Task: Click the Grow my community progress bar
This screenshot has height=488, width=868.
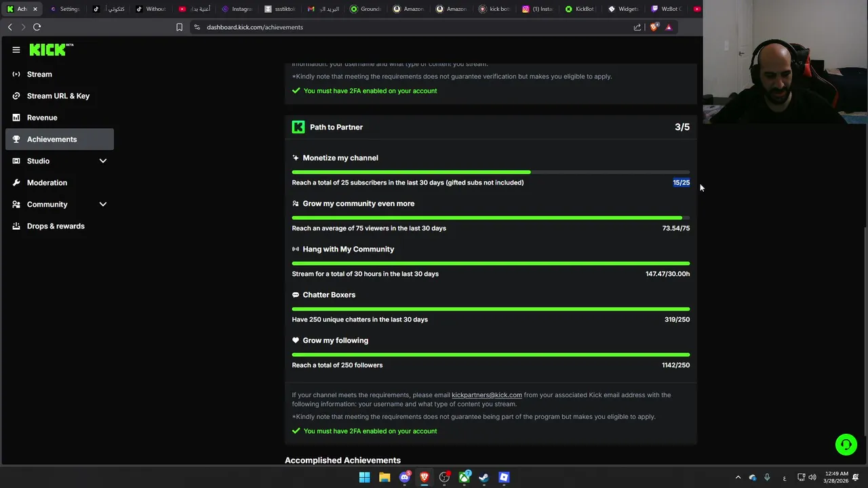Action: 491,218
